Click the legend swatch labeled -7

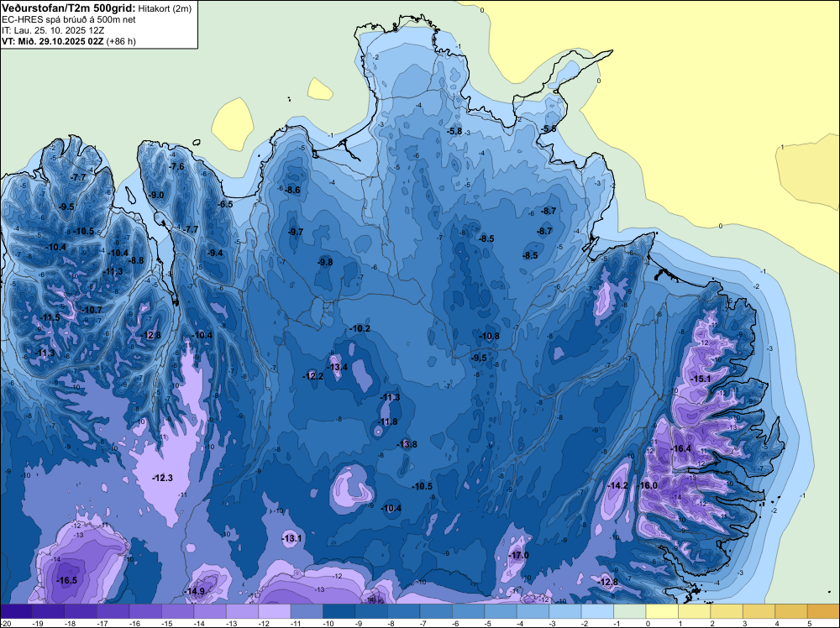click(436, 611)
